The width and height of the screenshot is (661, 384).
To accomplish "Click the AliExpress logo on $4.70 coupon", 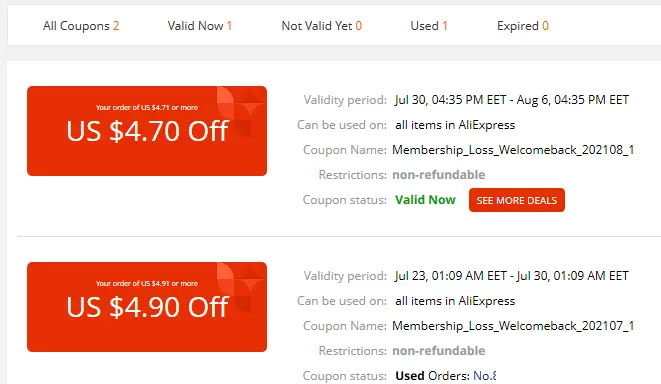I will click(x=241, y=112).
